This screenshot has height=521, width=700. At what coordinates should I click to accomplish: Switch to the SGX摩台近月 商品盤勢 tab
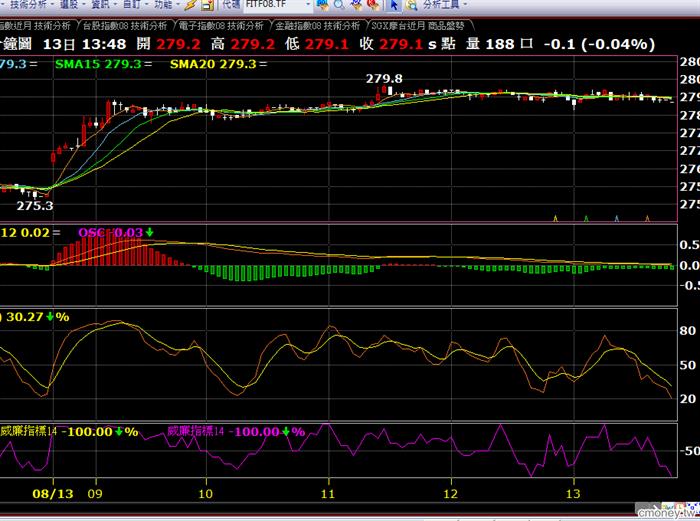coord(418,26)
